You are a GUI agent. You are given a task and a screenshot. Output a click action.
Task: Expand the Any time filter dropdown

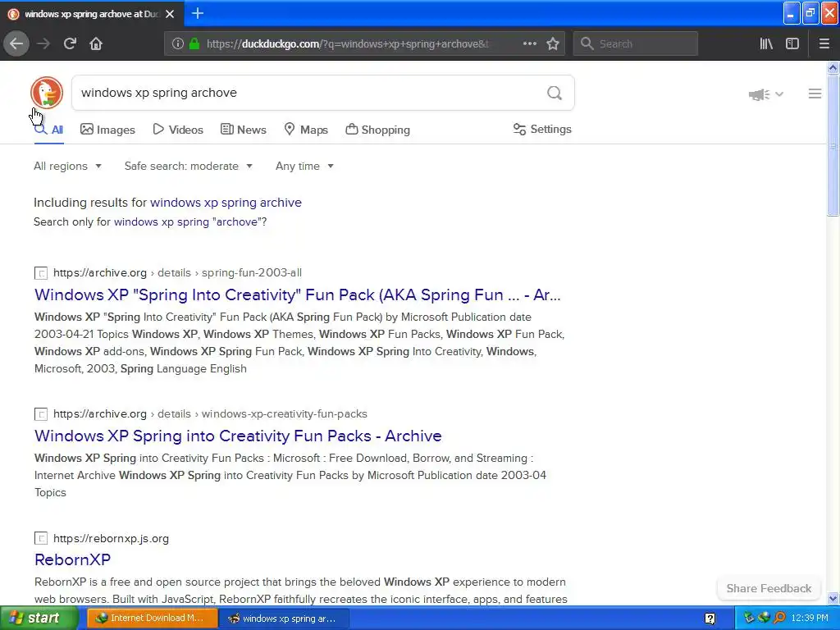tap(305, 166)
